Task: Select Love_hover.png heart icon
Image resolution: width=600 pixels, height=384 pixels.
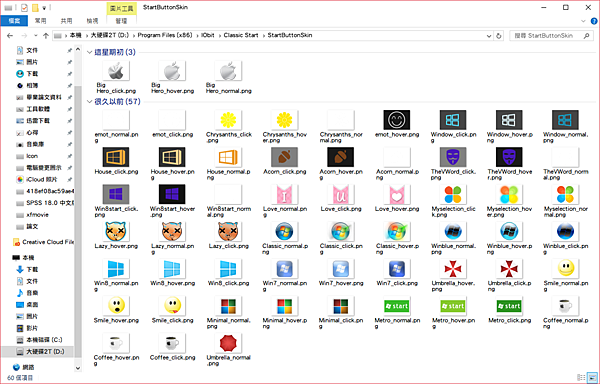Action: point(396,194)
